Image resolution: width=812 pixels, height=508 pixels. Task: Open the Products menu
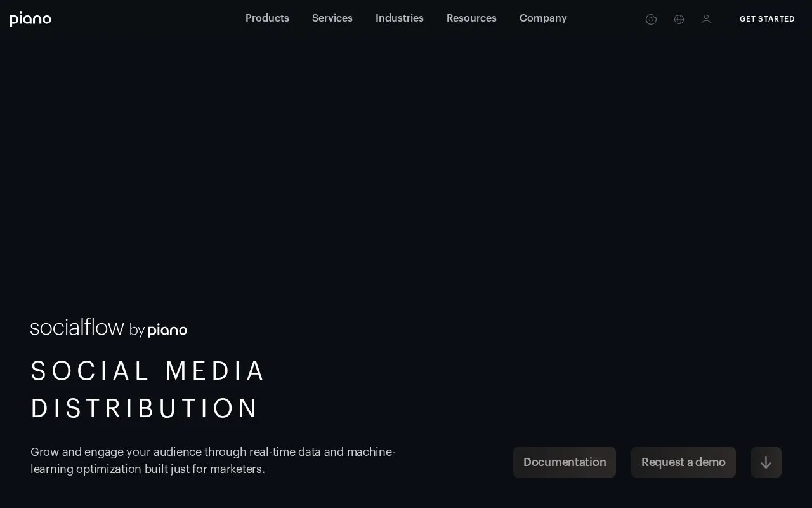267,18
